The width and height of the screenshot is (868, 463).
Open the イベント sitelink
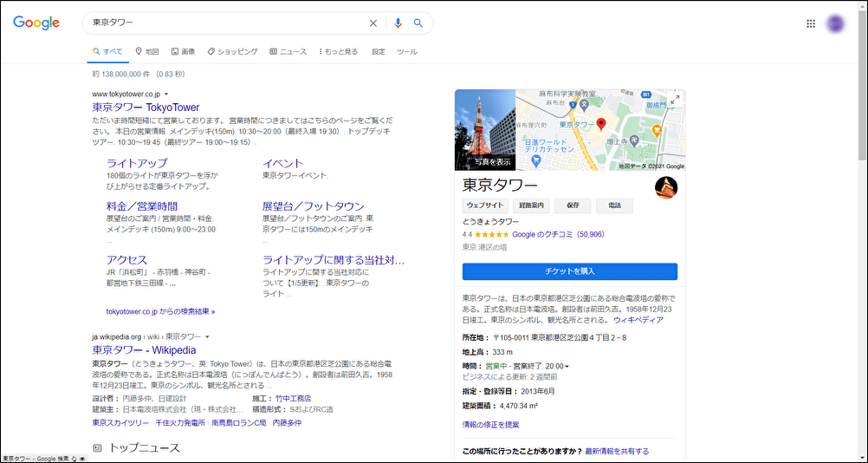coord(283,163)
